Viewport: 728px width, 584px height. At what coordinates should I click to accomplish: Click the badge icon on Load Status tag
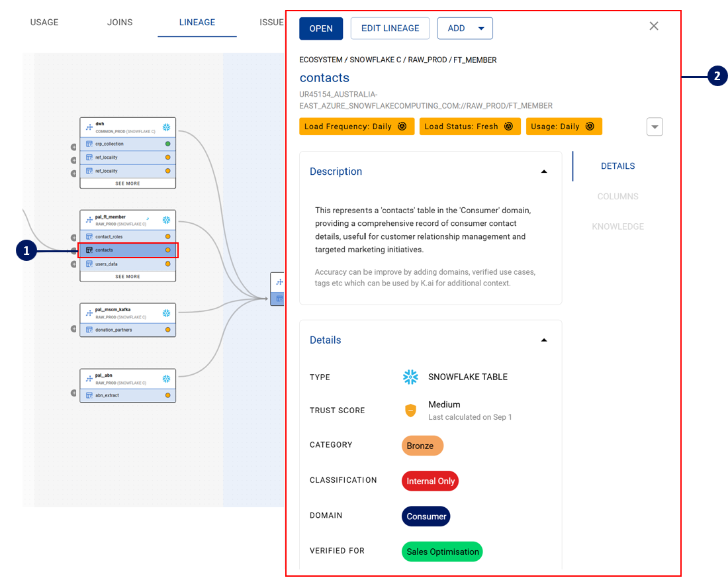tap(508, 126)
